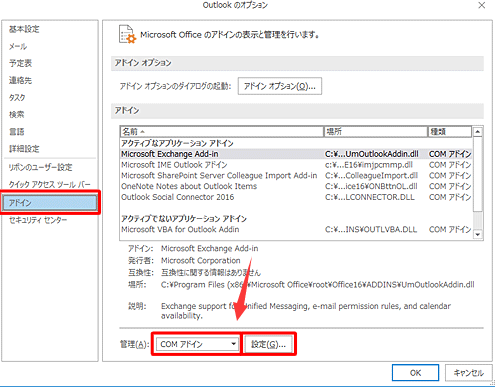Open the タスク options page
Image resolution: width=495 pixels, height=389 pixels.
pyautogui.click(x=17, y=98)
